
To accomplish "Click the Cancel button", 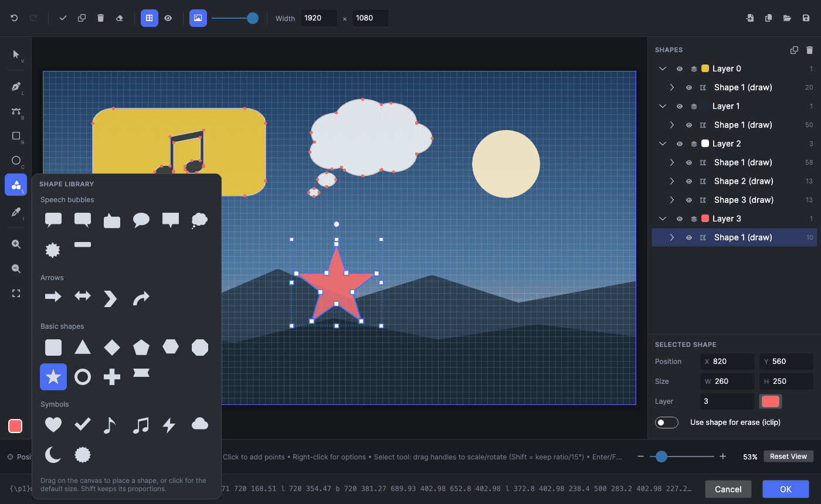I will (728, 489).
